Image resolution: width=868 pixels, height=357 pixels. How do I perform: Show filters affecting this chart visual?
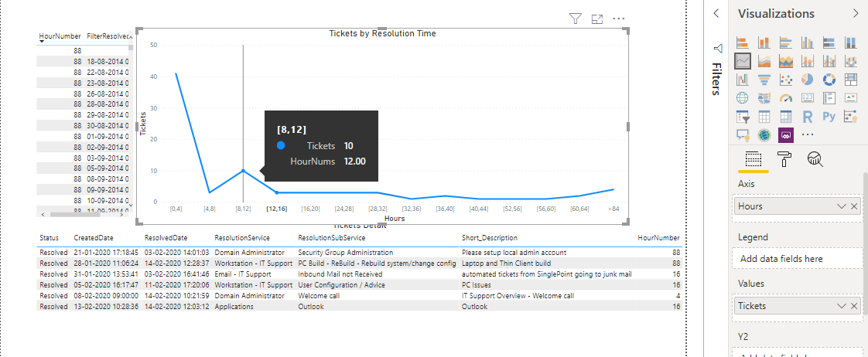[x=575, y=19]
